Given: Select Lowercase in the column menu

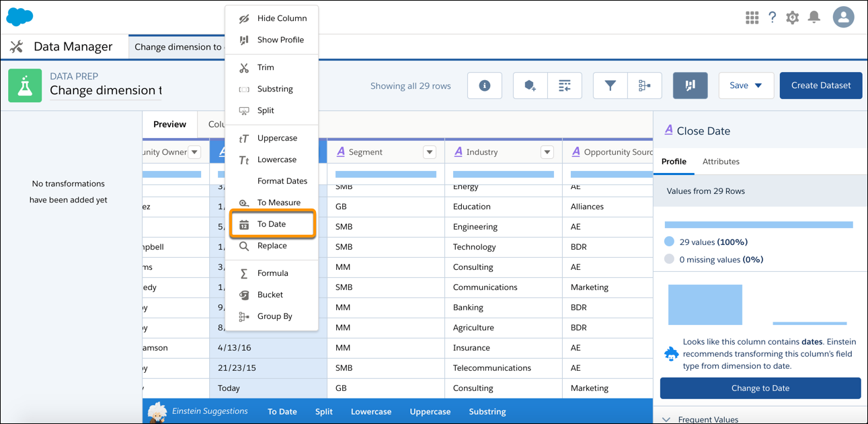Looking at the screenshot, I should pyautogui.click(x=272, y=160).
